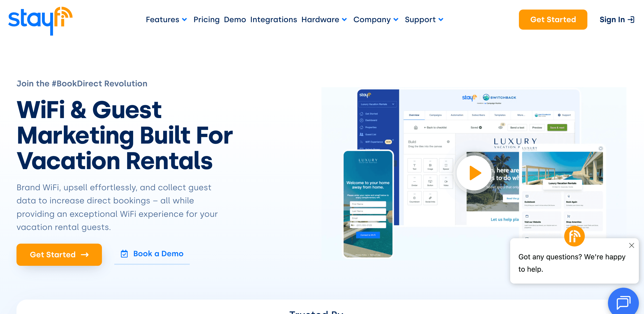This screenshot has width=644, height=314.
Task: Click the orange StayFi chat avatar icon
Action: point(574,236)
